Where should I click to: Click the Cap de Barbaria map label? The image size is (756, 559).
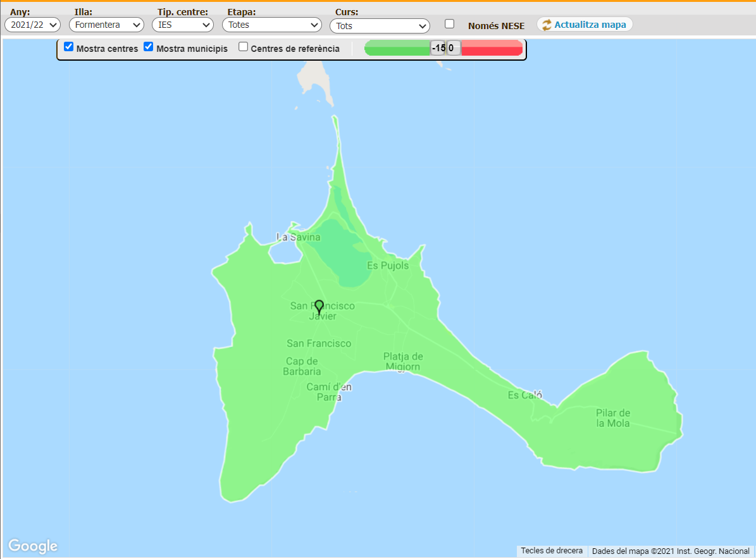pos(302,366)
